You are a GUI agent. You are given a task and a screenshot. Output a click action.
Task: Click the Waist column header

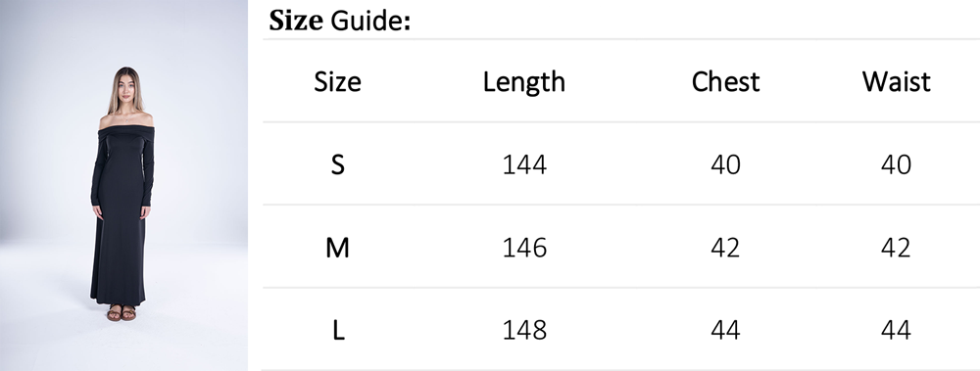897,82
